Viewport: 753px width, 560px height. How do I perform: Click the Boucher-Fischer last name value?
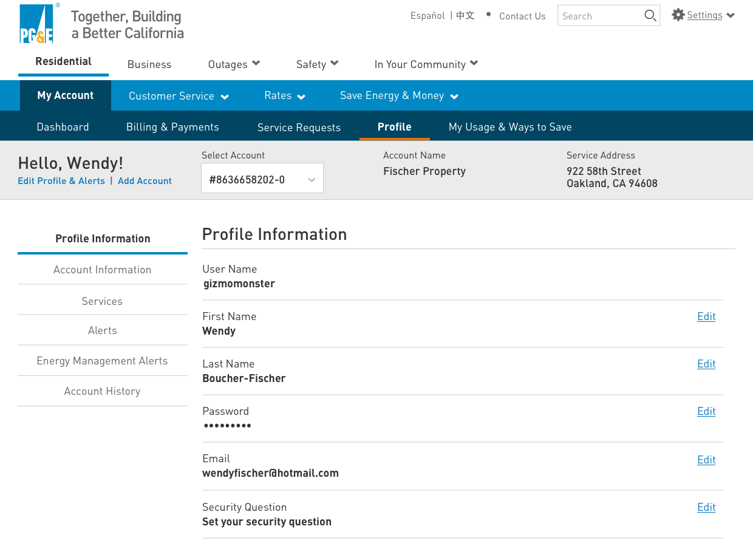point(244,378)
